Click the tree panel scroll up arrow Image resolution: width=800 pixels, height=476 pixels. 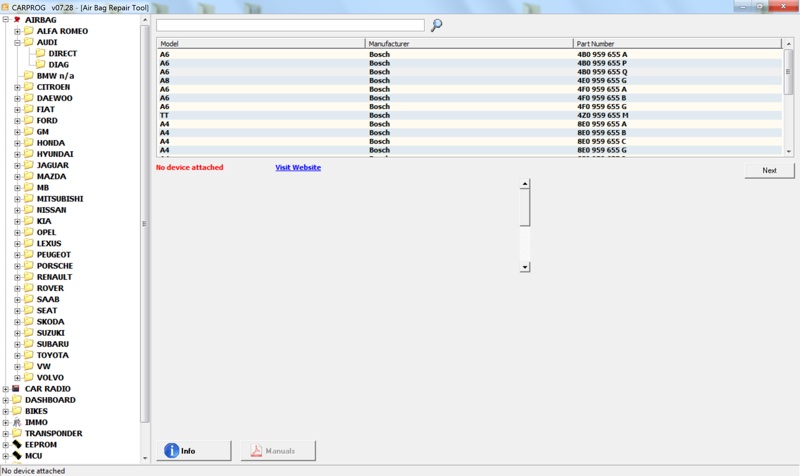point(145,20)
